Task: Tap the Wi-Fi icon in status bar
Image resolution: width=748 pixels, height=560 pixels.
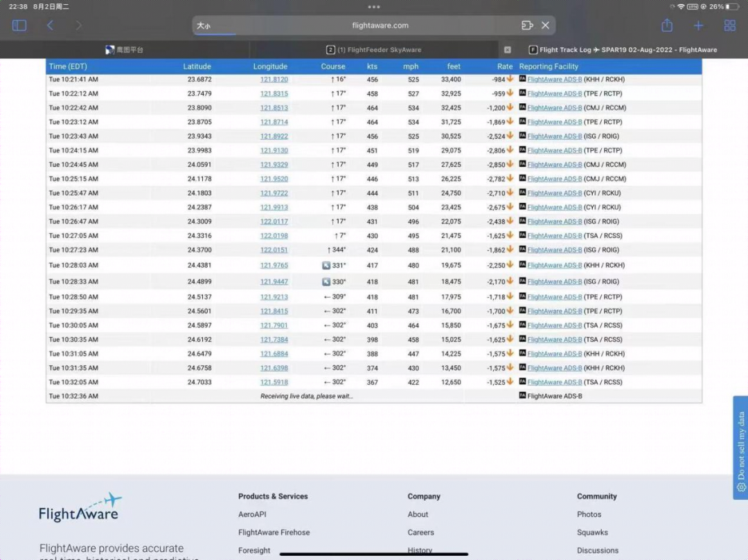Action: pos(681,7)
